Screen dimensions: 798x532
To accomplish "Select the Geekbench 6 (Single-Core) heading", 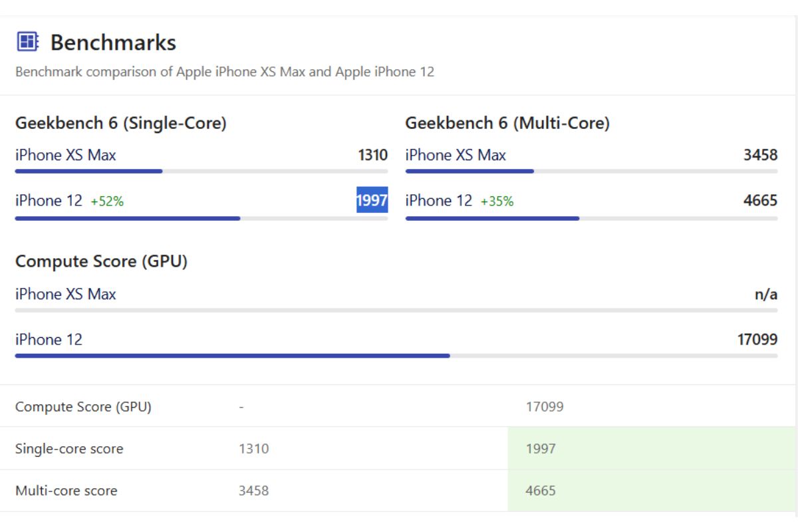I will point(120,123).
